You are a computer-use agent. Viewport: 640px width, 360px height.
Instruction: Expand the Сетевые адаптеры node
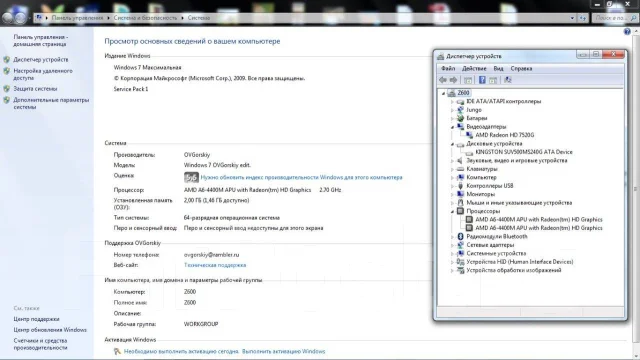pyautogui.click(x=452, y=245)
